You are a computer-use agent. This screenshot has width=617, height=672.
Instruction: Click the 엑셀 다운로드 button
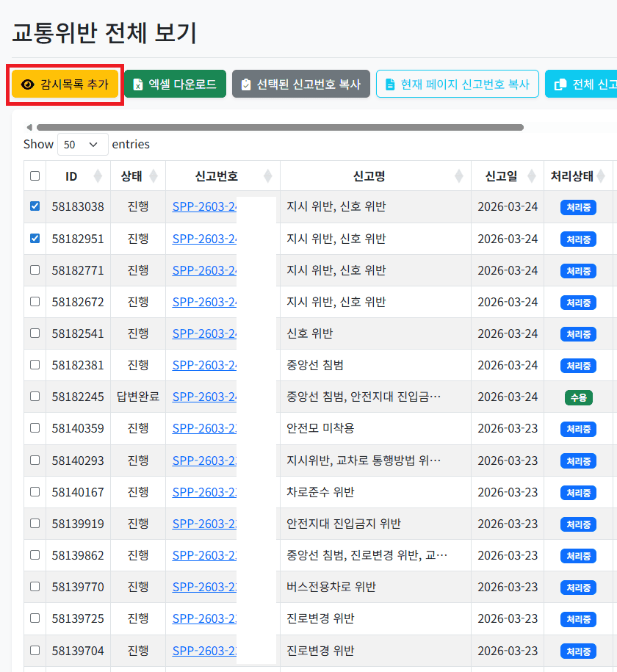coord(175,84)
